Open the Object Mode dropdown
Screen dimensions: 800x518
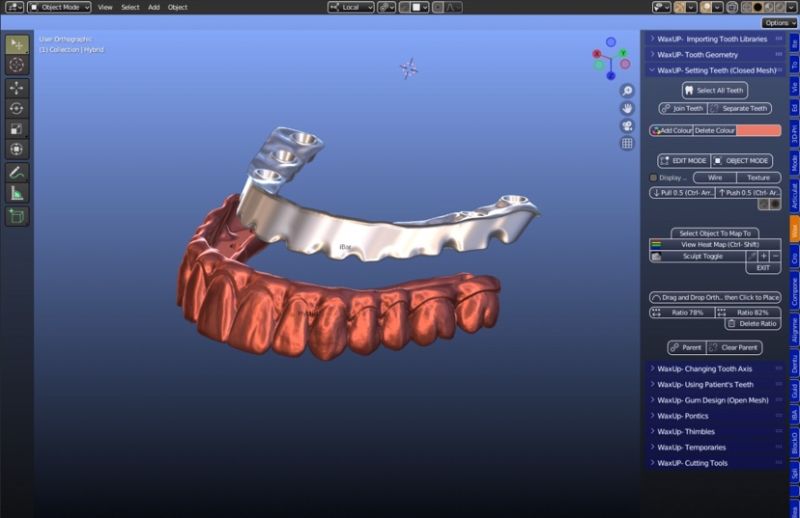click(62, 7)
